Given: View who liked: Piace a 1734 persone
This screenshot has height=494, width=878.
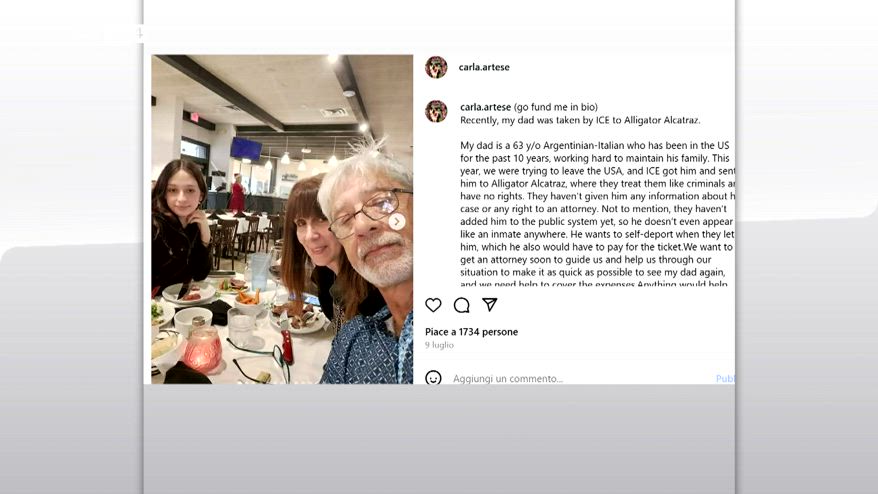Looking at the screenshot, I should click(471, 332).
